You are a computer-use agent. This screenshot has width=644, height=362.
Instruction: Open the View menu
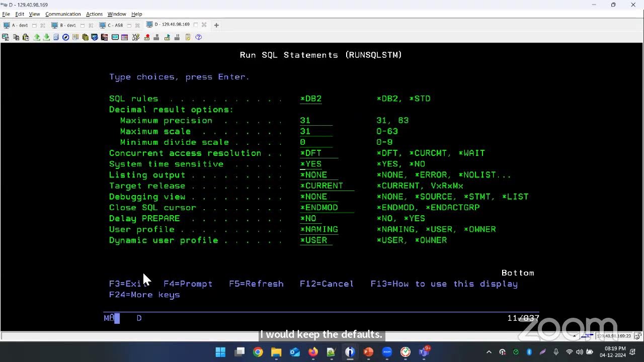point(34,14)
